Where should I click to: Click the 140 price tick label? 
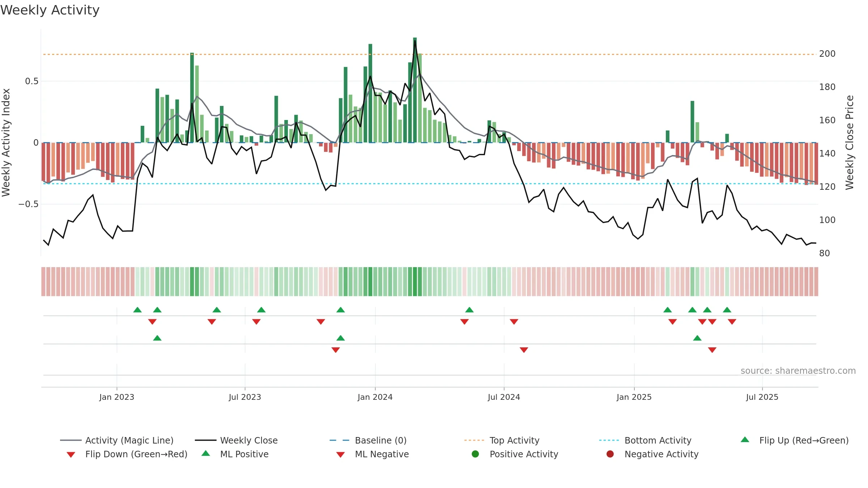(x=827, y=154)
